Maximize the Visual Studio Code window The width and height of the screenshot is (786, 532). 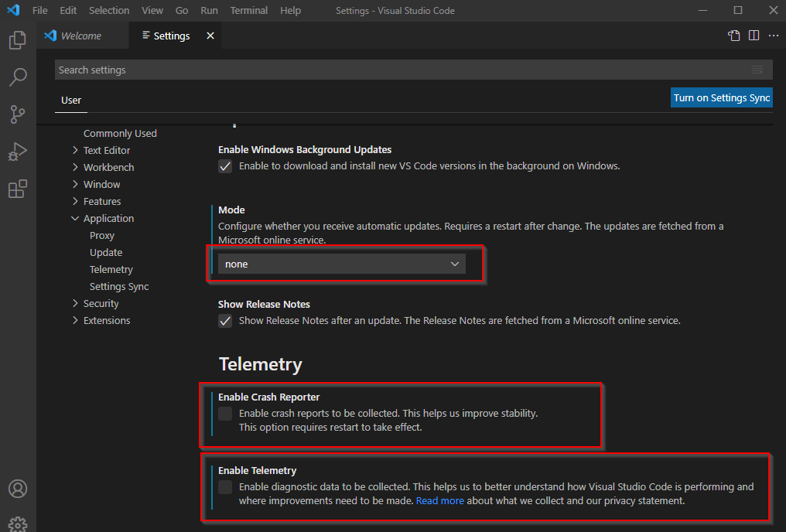738,10
